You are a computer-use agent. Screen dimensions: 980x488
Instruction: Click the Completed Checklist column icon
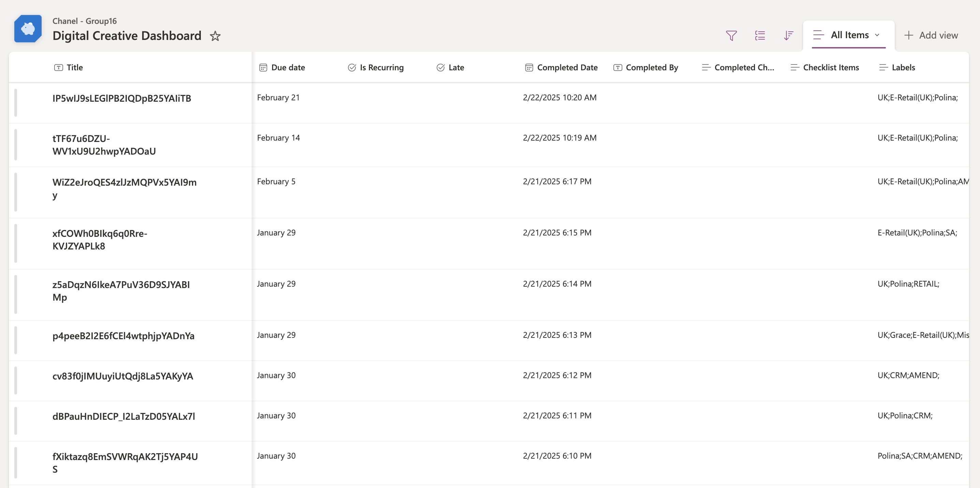[x=706, y=67]
